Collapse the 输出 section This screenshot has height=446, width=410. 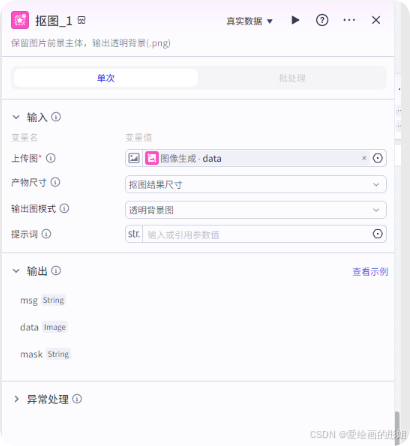click(16, 271)
